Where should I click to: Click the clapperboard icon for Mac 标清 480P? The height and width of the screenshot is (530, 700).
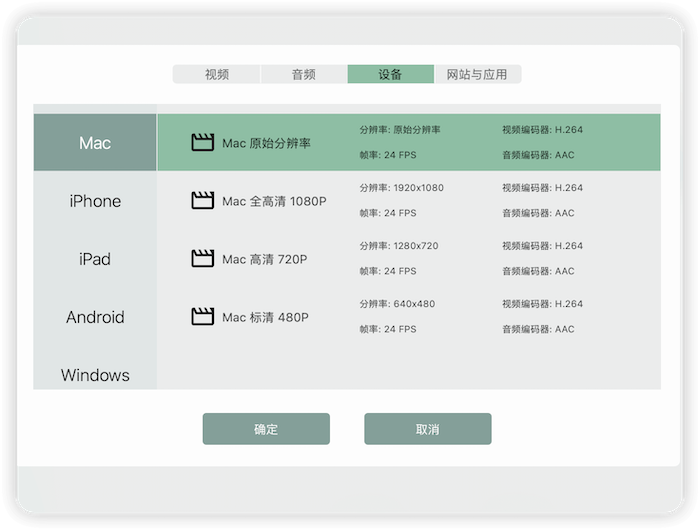(203, 317)
